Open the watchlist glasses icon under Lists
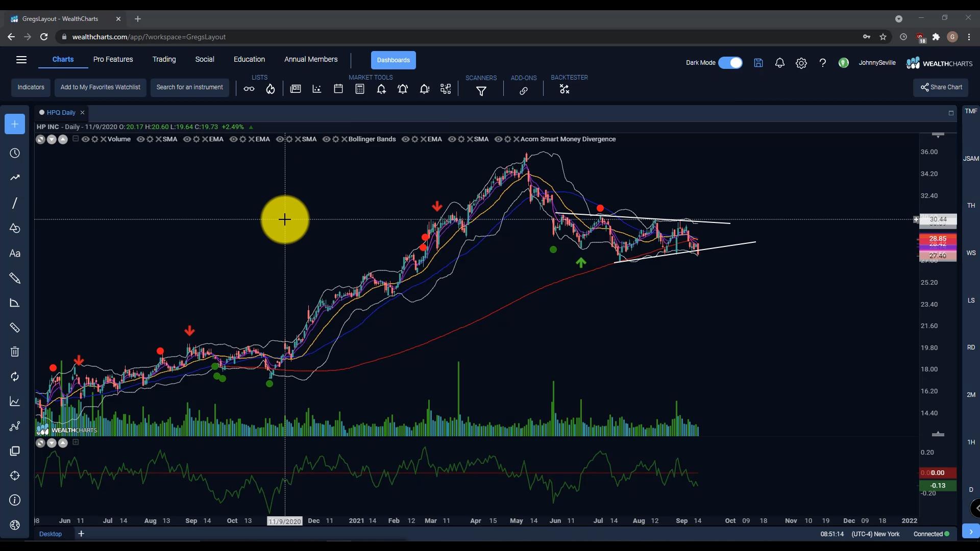980x551 pixels. [249, 89]
